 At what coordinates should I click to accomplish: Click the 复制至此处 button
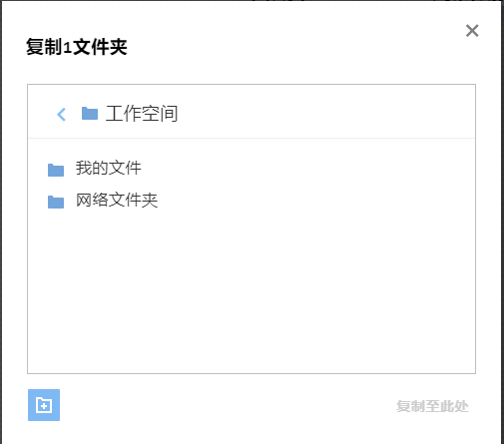tap(432, 406)
